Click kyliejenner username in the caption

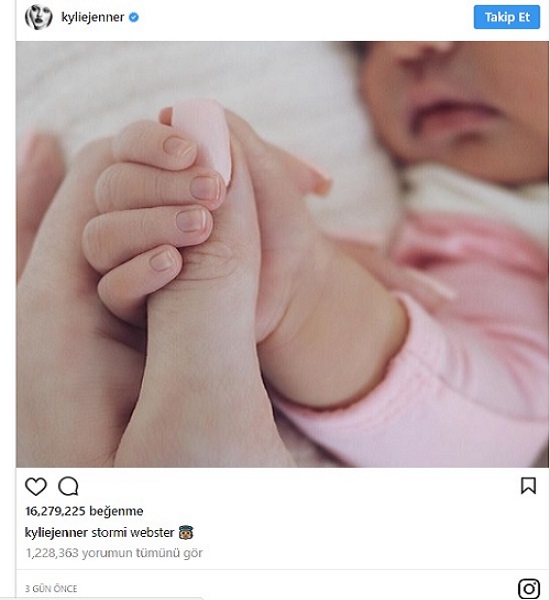pos(56,532)
